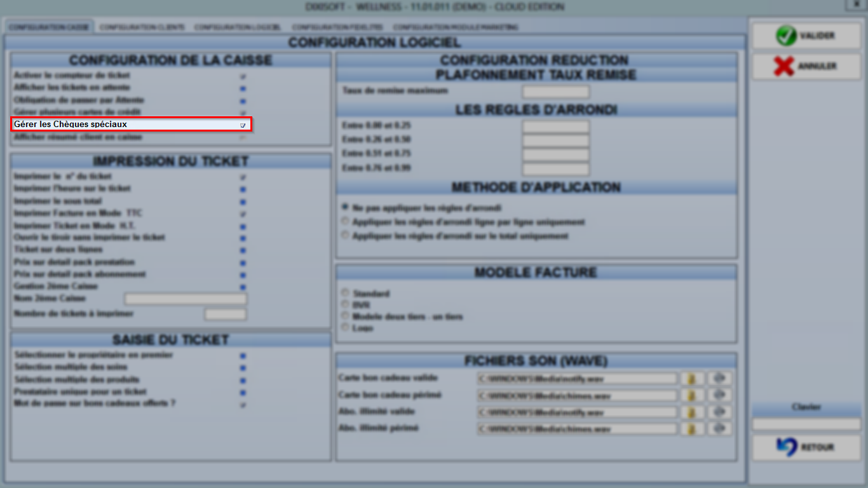Toggle Activer le compteur de ticket checkbox
The height and width of the screenshot is (488, 868).
tap(243, 76)
